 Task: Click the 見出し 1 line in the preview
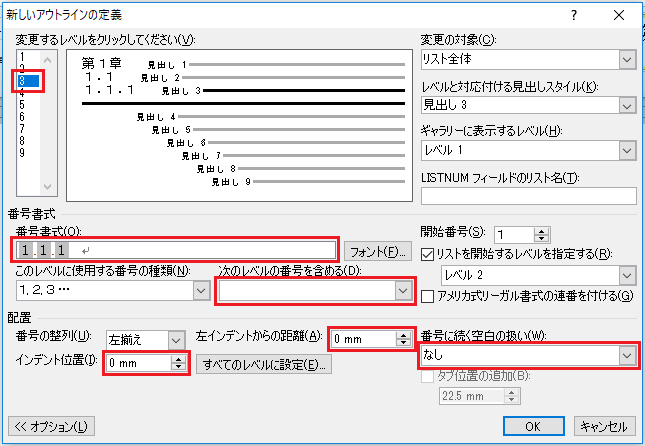276,65
